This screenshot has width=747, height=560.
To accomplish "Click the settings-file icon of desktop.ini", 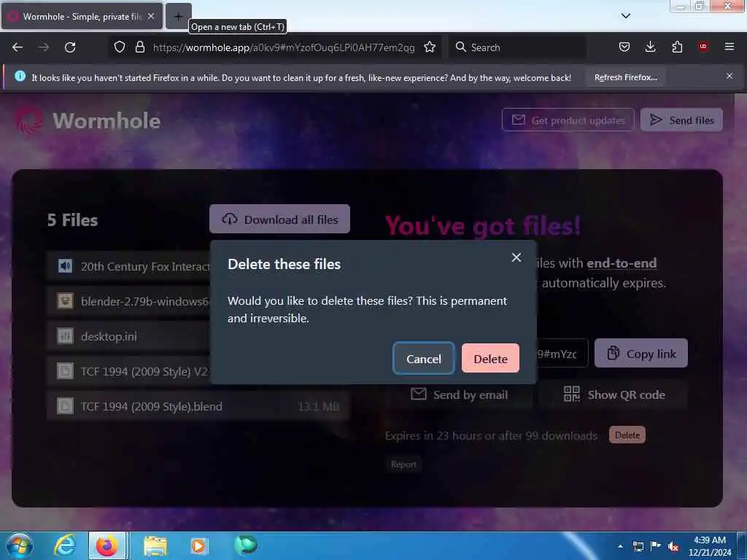I will (65, 336).
